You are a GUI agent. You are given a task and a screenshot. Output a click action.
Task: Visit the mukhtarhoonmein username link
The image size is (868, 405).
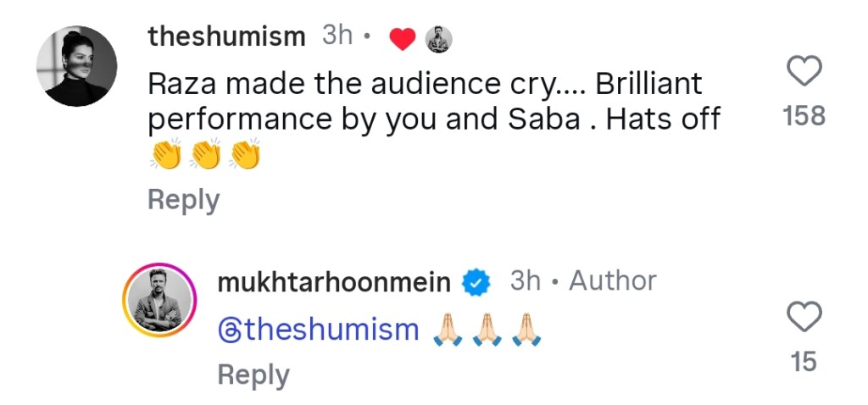[334, 282]
